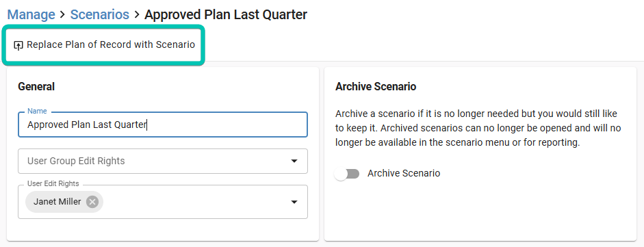The height and width of the screenshot is (247, 644).
Task: Click the General section heading
Action: [36, 87]
